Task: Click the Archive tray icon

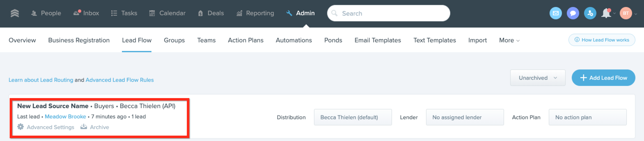Action: pyautogui.click(x=84, y=127)
